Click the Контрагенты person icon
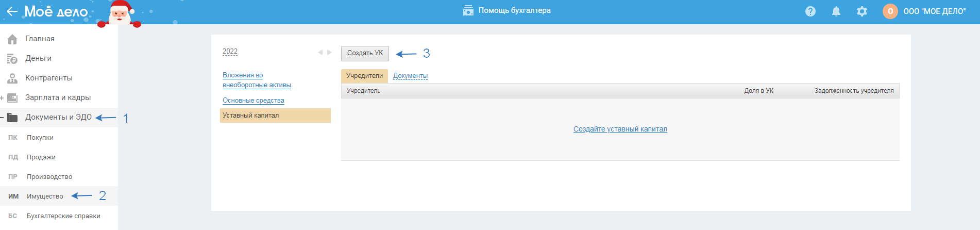The image size is (980, 230). pos(12,78)
